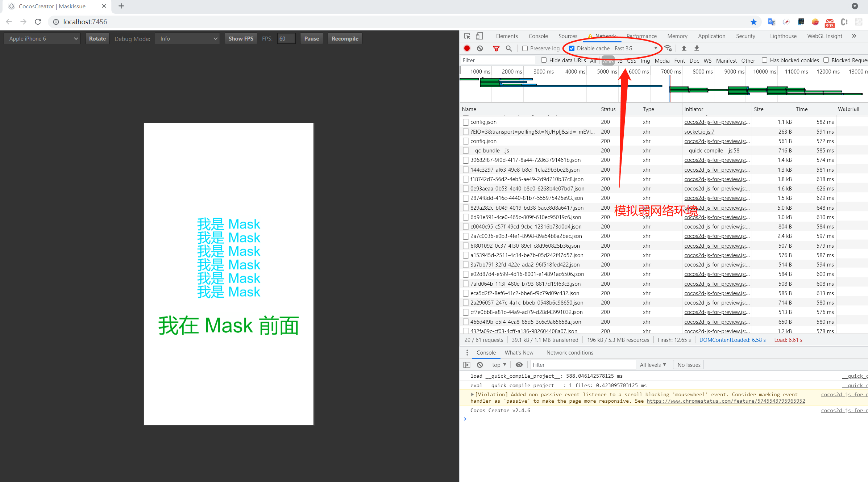Click the Export HAR download arrow icon
868x482 pixels.
697,48
